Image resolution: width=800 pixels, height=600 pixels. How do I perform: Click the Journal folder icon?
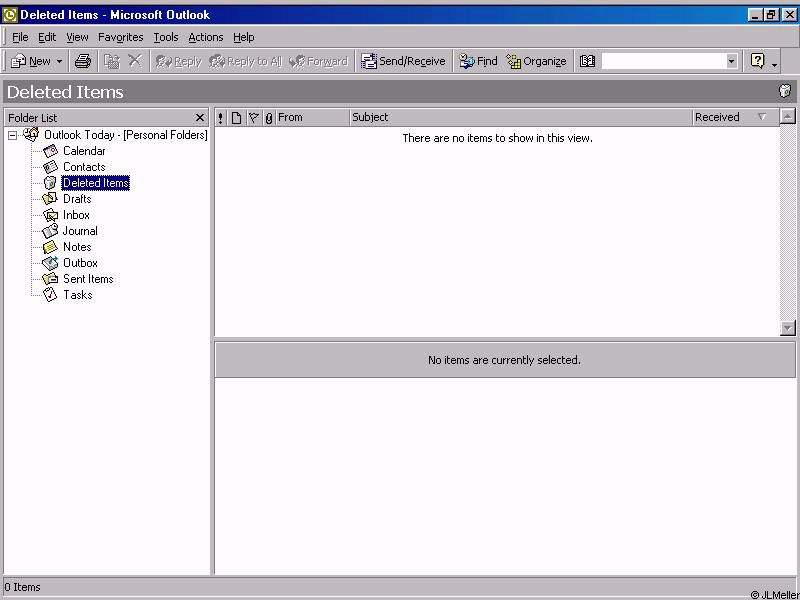[50, 231]
